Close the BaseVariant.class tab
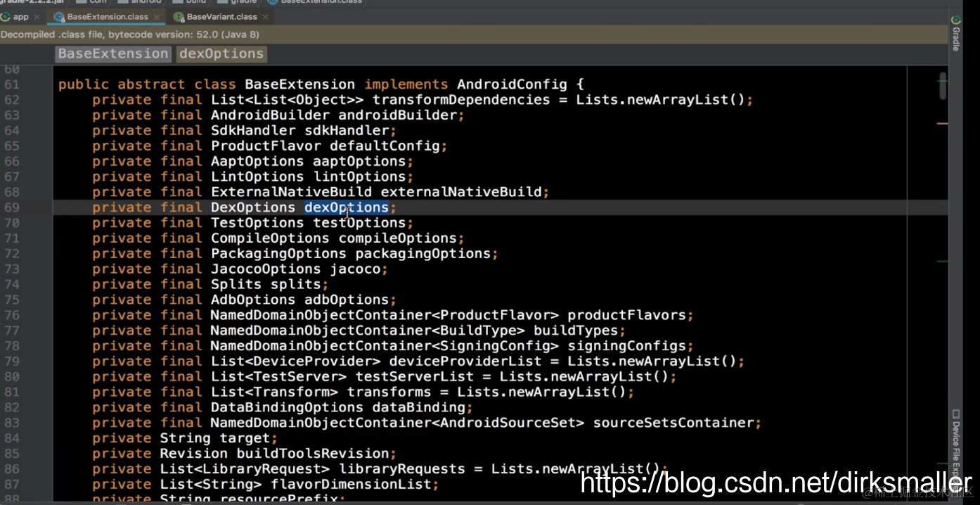Viewport: 980px width, 505px height. click(x=265, y=16)
